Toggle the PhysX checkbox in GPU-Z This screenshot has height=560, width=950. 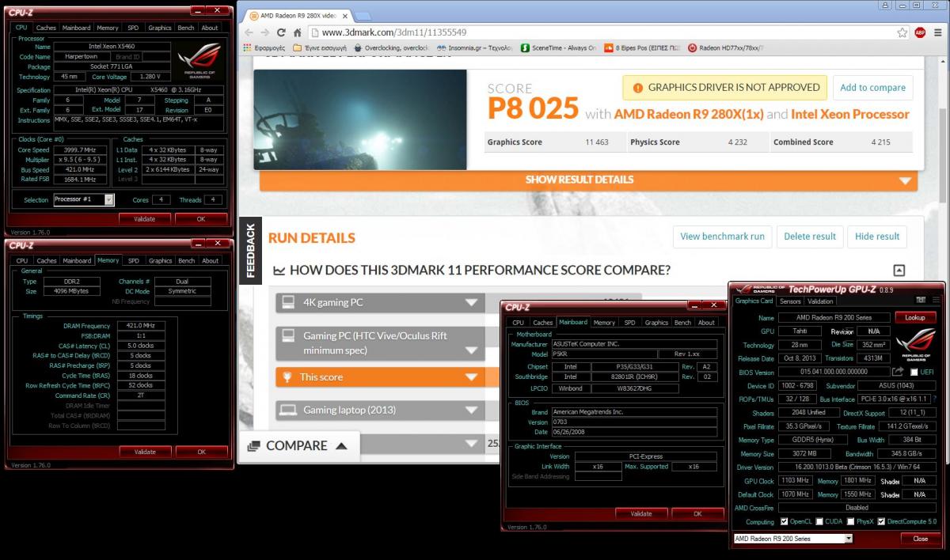coord(850,522)
